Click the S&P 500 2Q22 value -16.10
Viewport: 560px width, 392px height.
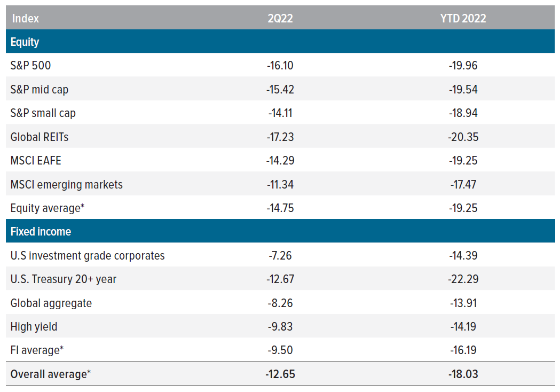(280, 65)
